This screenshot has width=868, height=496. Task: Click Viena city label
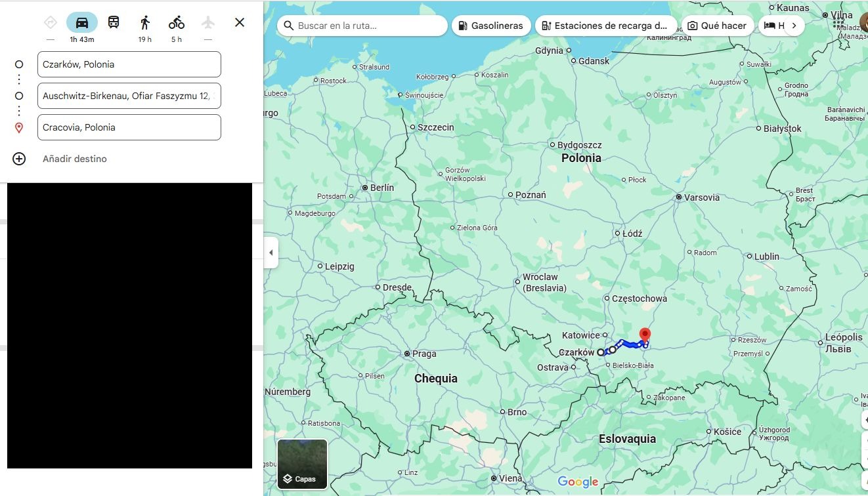click(x=510, y=478)
